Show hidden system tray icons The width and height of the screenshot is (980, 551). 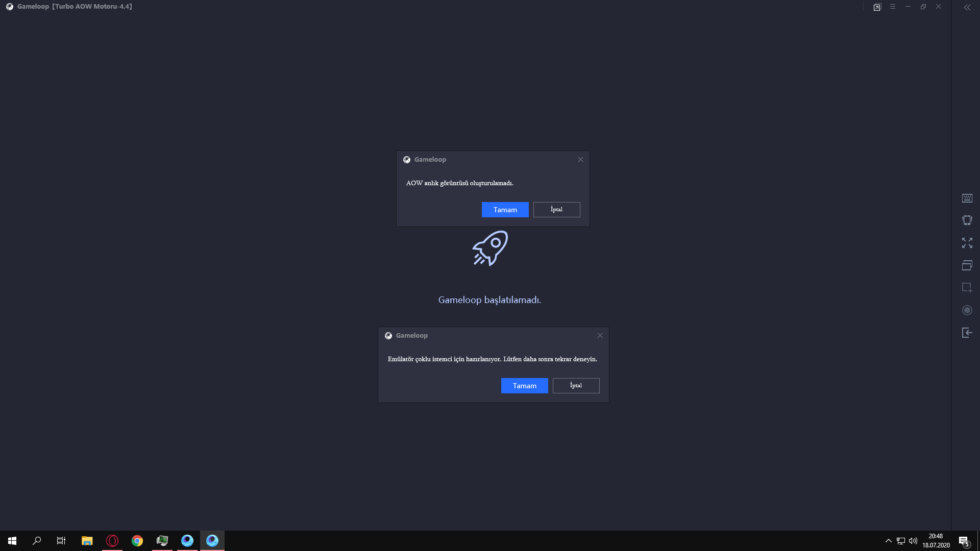pos(888,541)
